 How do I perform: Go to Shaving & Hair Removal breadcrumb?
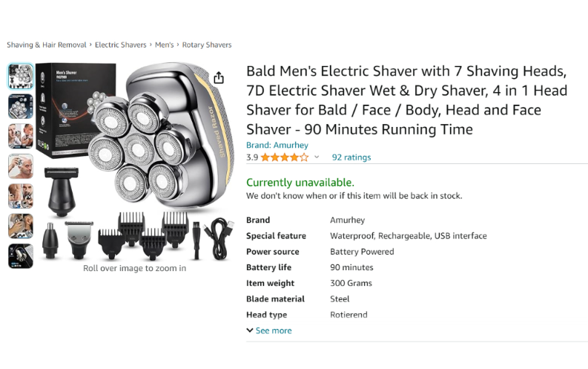tap(47, 45)
